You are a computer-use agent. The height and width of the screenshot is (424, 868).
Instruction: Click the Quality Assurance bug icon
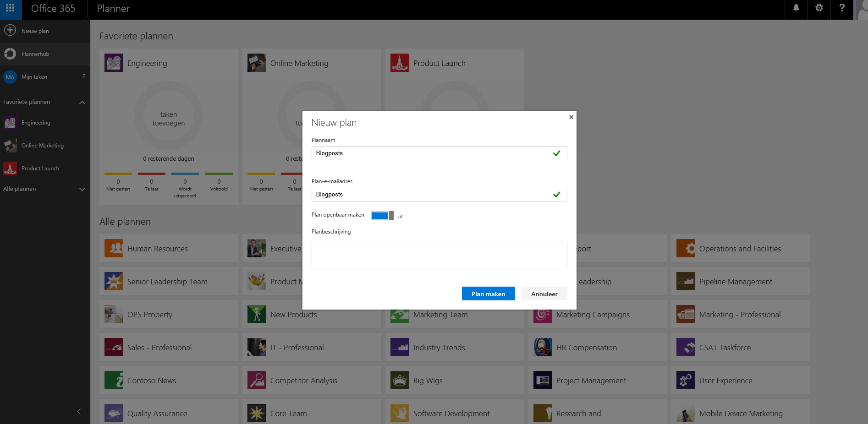click(114, 413)
